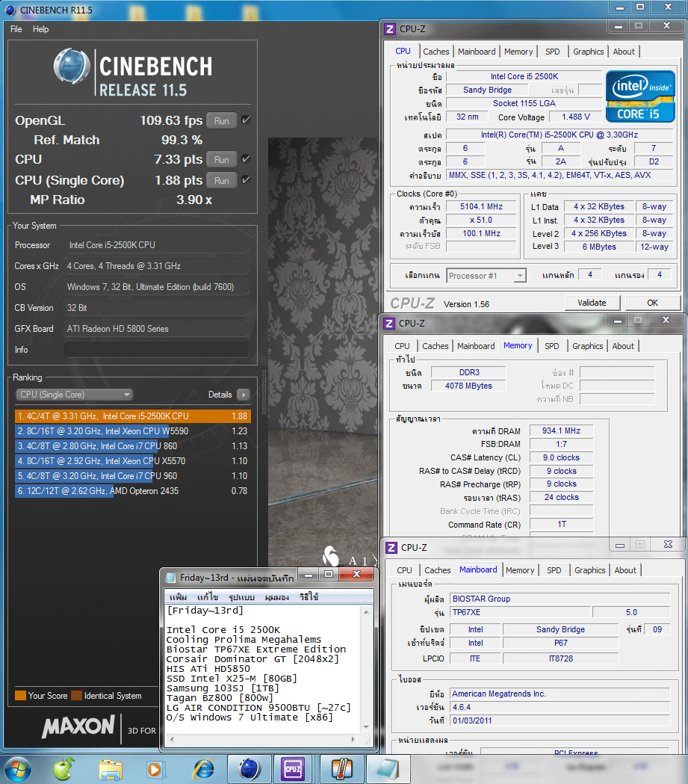Click the Cinebench Info input field
The image size is (688, 784).
[x=156, y=350]
